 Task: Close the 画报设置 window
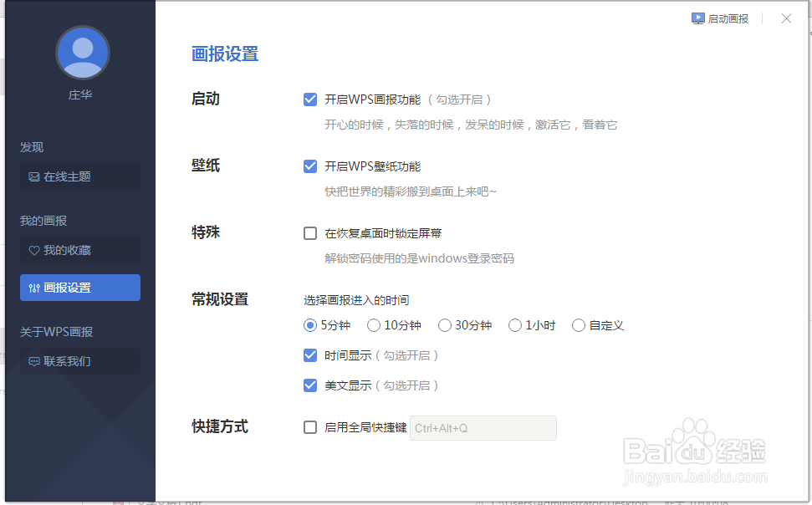click(786, 18)
